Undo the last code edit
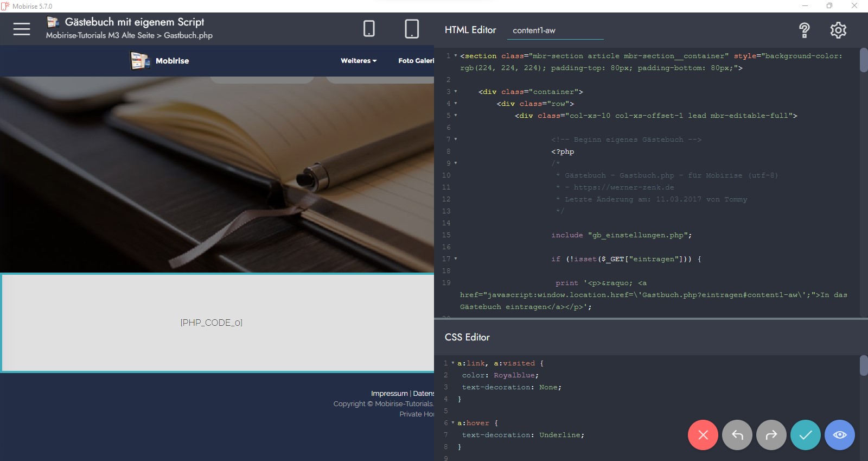This screenshot has width=868, height=461. click(737, 435)
